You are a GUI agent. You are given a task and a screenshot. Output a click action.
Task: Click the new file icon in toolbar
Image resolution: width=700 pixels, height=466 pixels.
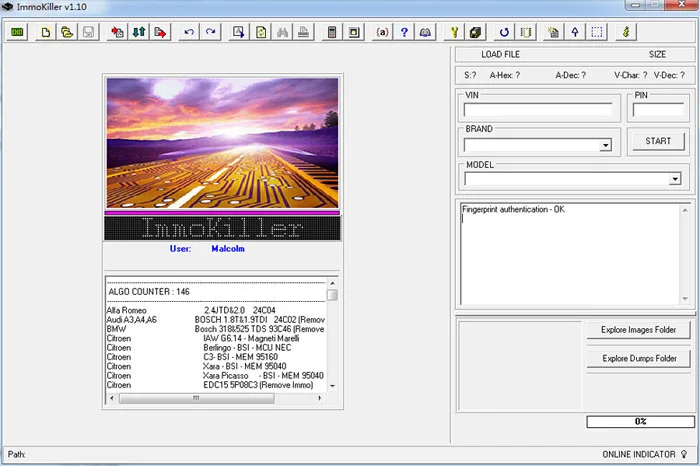tap(46, 32)
